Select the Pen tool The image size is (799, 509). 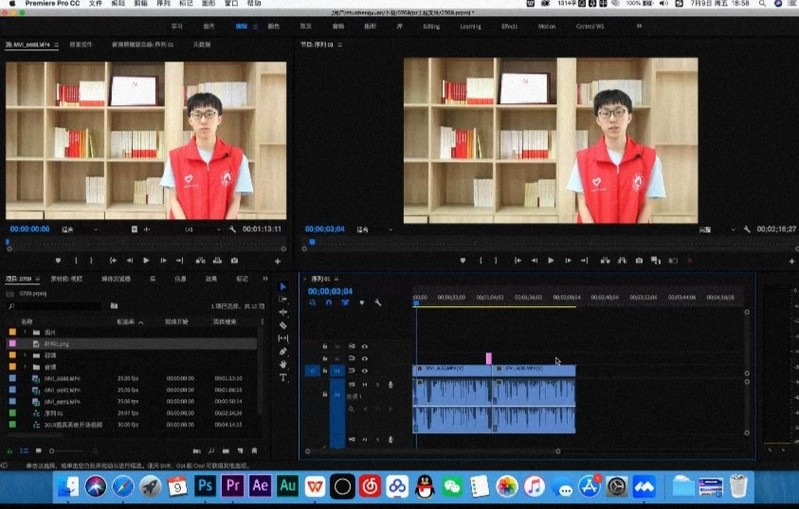click(283, 351)
